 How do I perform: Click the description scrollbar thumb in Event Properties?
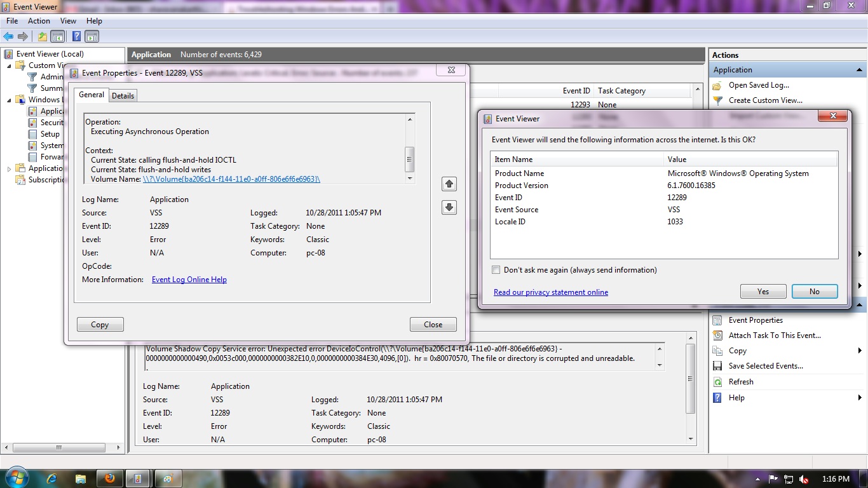click(x=410, y=159)
